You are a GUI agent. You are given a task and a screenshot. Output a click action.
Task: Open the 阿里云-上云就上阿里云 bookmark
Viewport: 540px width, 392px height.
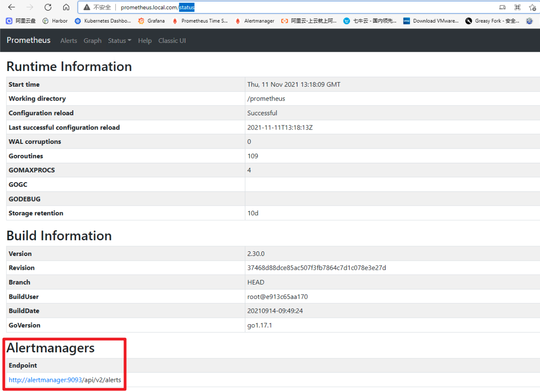(x=309, y=21)
